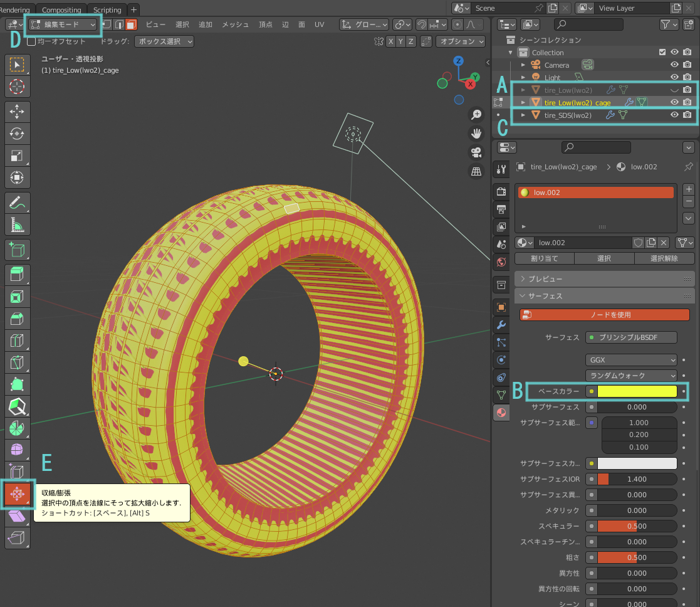Select the Shrink/Fatten tool in toolbar
Image resolution: width=700 pixels, height=607 pixels.
click(x=18, y=494)
